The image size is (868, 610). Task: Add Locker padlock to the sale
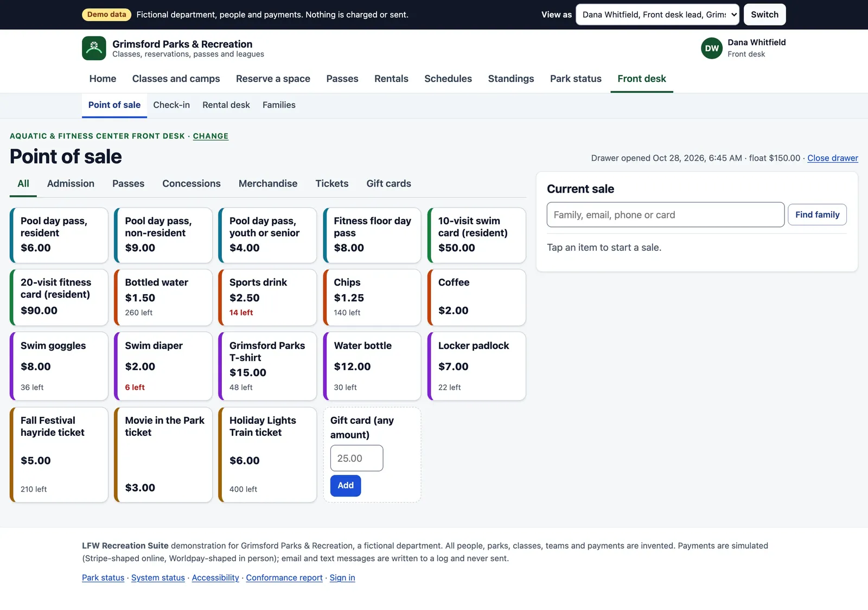tap(477, 366)
